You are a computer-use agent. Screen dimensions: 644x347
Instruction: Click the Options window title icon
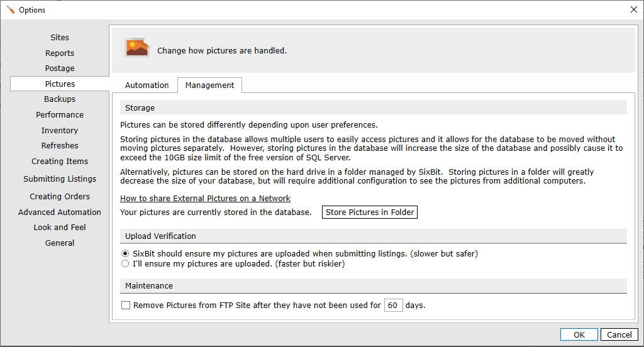click(x=11, y=10)
